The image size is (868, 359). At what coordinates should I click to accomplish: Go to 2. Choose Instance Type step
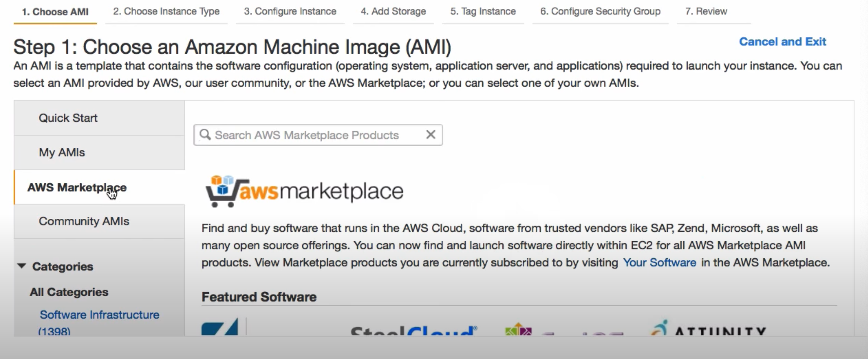click(166, 11)
